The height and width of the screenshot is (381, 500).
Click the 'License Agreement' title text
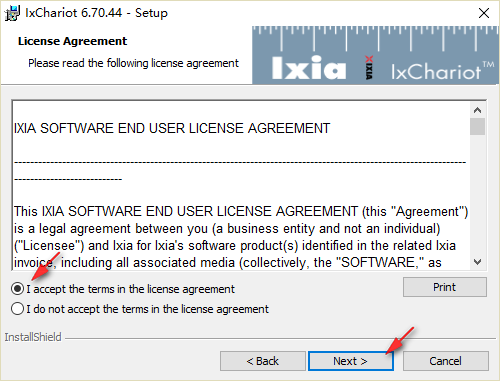pos(72,41)
